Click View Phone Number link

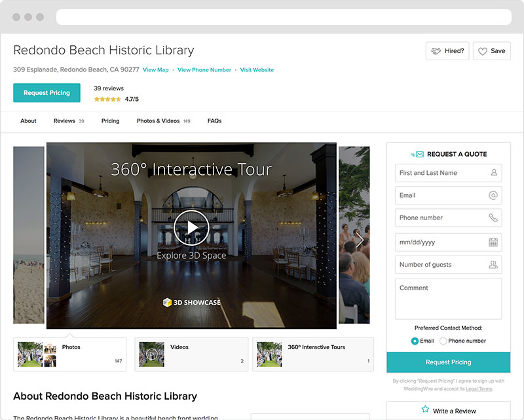tap(204, 70)
